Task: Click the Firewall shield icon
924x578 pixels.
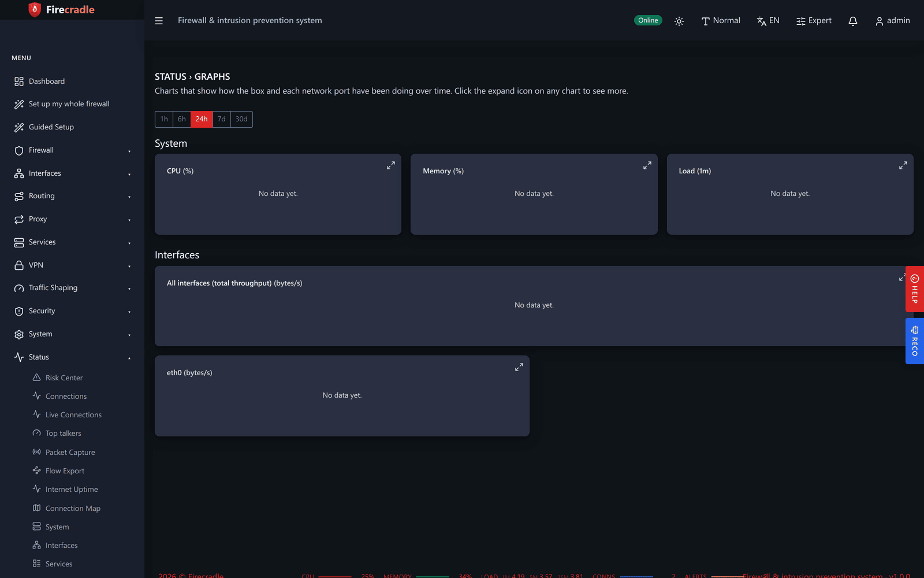Action: pos(19,150)
